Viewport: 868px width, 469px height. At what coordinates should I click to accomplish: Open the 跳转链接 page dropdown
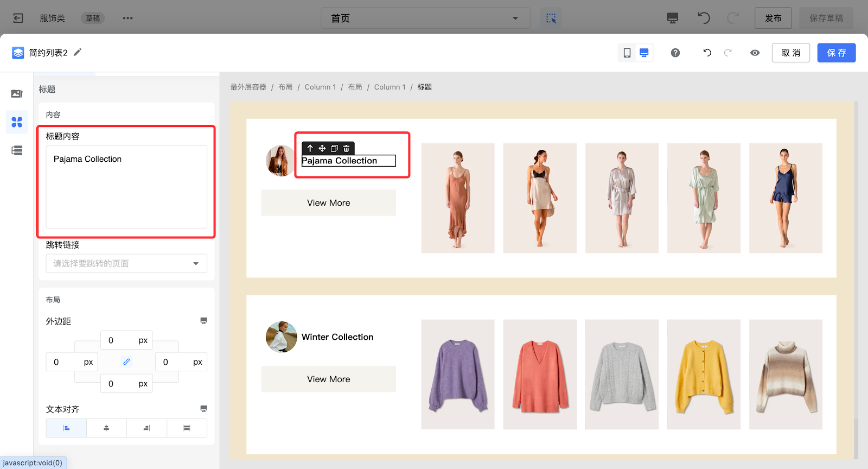[126, 263]
